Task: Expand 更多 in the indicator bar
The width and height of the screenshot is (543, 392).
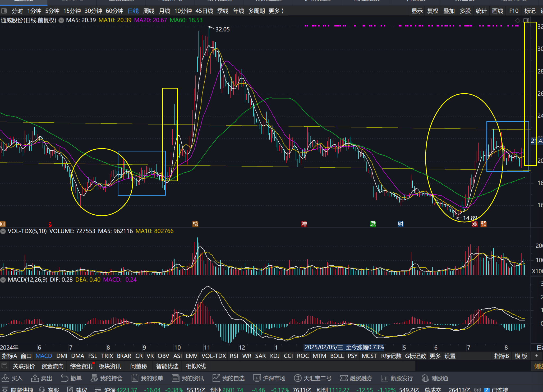Action: click(x=435, y=356)
